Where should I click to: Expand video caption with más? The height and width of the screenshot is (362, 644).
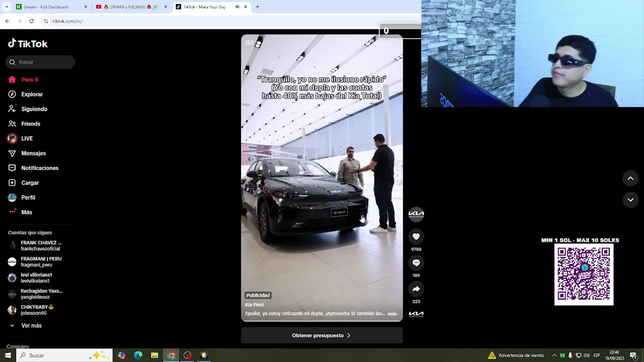click(x=392, y=314)
